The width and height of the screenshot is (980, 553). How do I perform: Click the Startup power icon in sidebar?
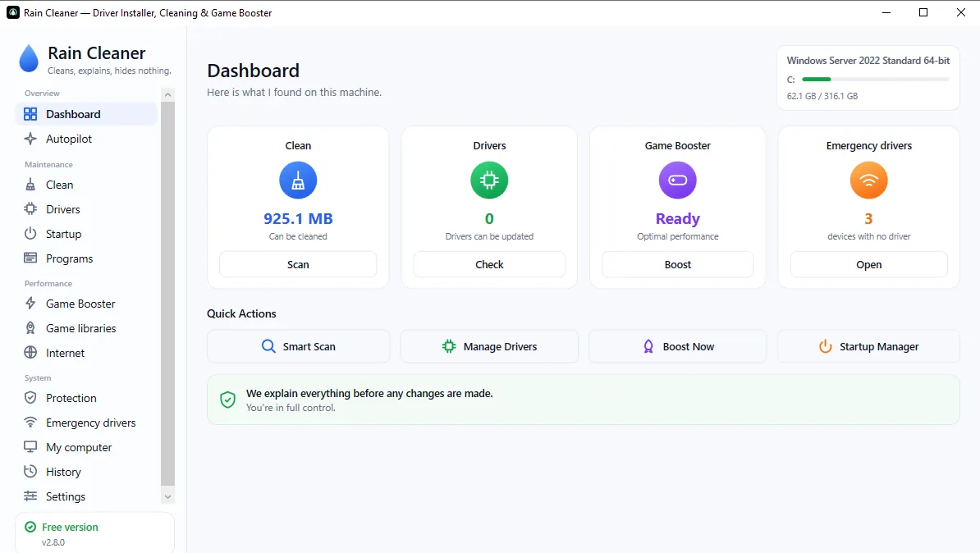coord(30,234)
